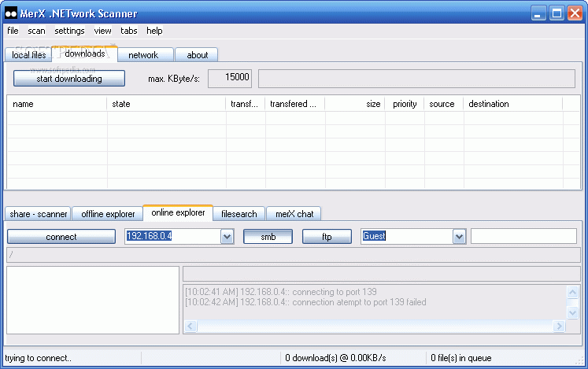Click the max KByte/s field showing 15000
The image size is (588, 369).
(x=230, y=79)
